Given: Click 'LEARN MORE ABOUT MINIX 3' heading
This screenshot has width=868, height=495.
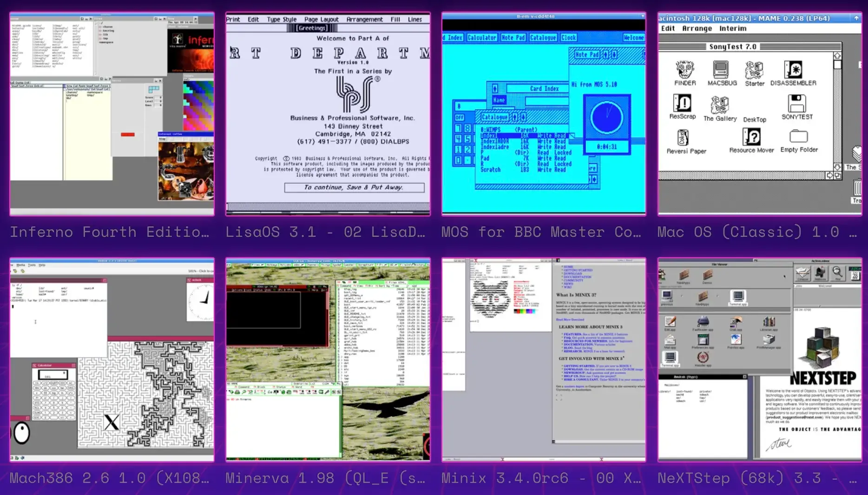Looking at the screenshot, I should click(590, 327).
